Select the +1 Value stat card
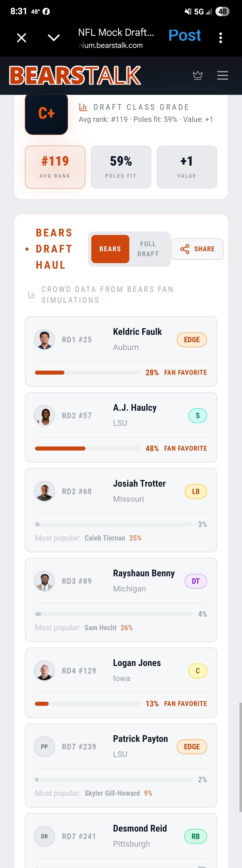The width and height of the screenshot is (242, 868). coord(187,167)
